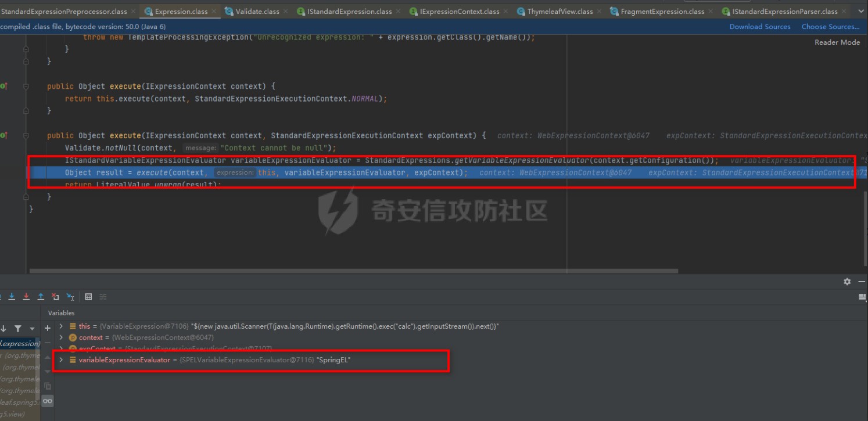Open the debug panel settings gear
Viewport: 868px width, 421px height.
847,282
